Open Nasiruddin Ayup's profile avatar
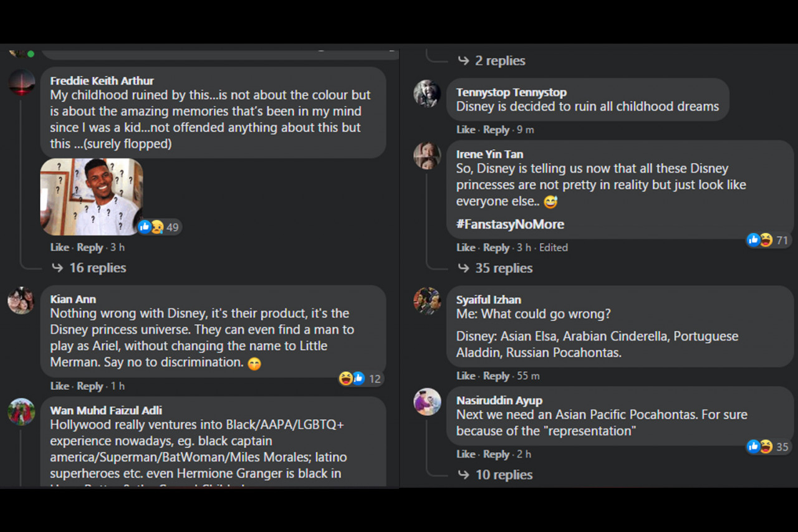798x532 pixels. [427, 402]
